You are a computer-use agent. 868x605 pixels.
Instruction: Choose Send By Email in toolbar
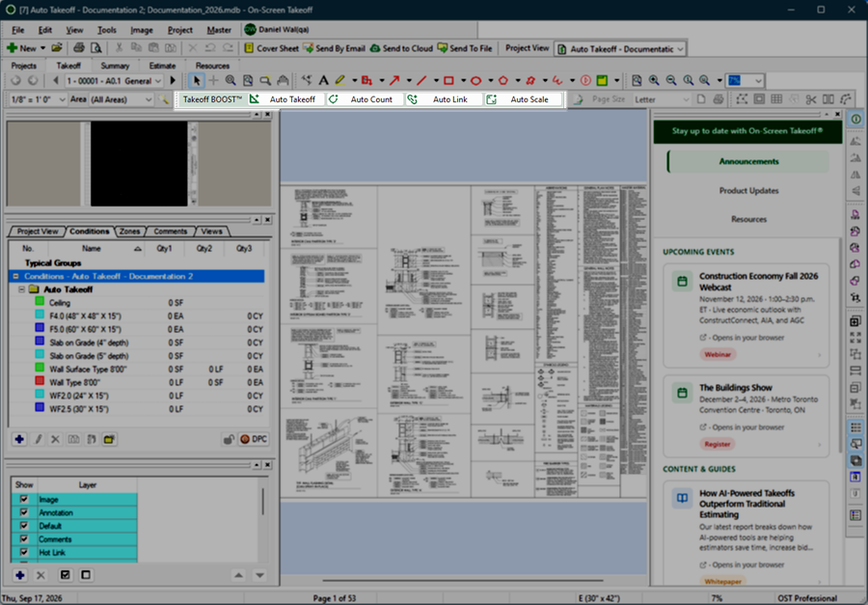(x=334, y=48)
